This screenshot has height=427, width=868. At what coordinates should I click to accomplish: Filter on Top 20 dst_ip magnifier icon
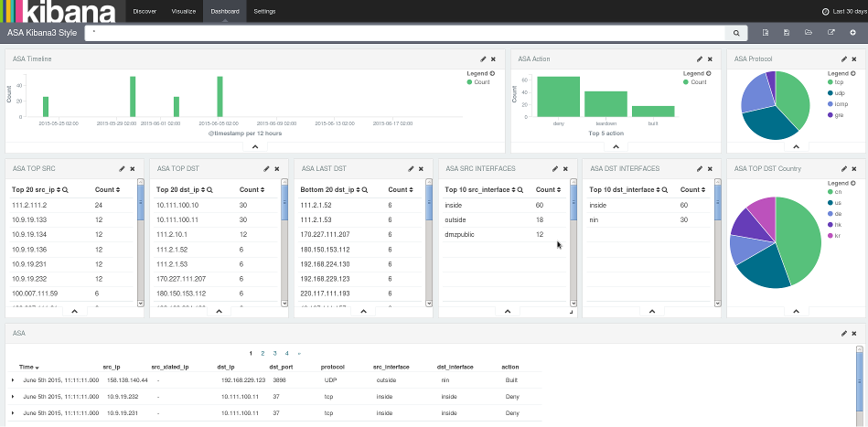click(209, 189)
